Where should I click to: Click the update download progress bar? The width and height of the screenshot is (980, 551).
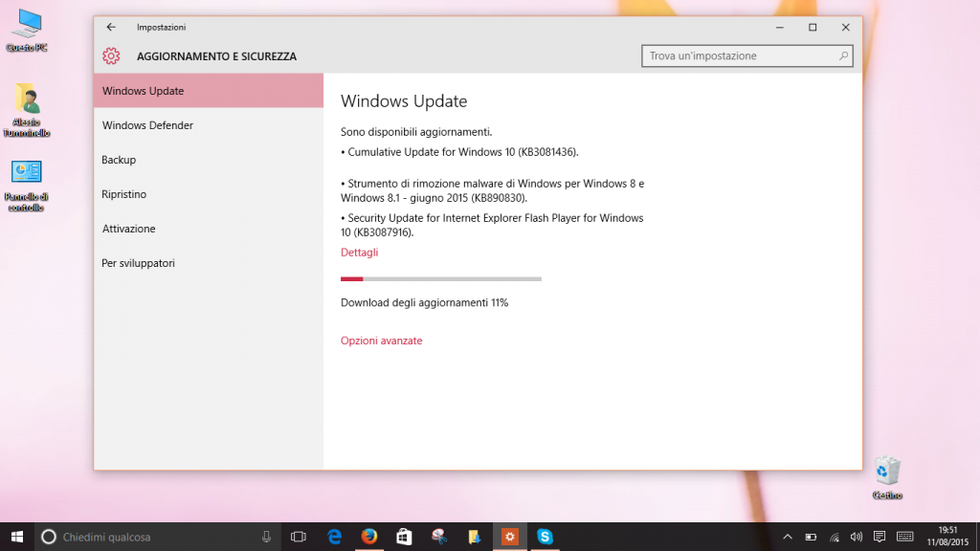pyautogui.click(x=441, y=278)
